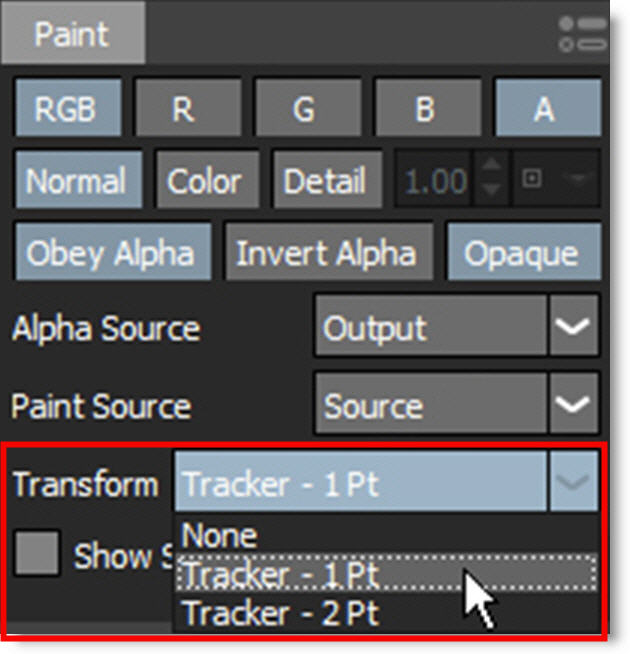
Task: Select the Normal paint mode
Action: tap(76, 181)
